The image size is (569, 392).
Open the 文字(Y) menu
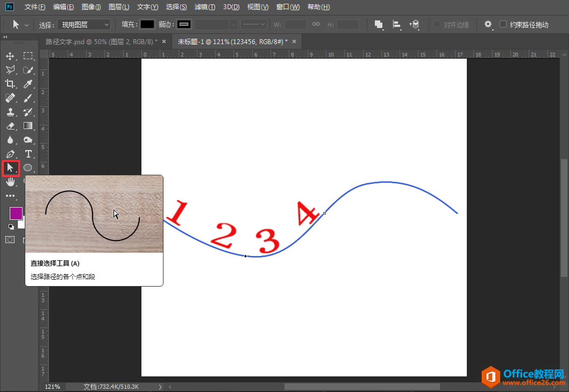(x=148, y=7)
